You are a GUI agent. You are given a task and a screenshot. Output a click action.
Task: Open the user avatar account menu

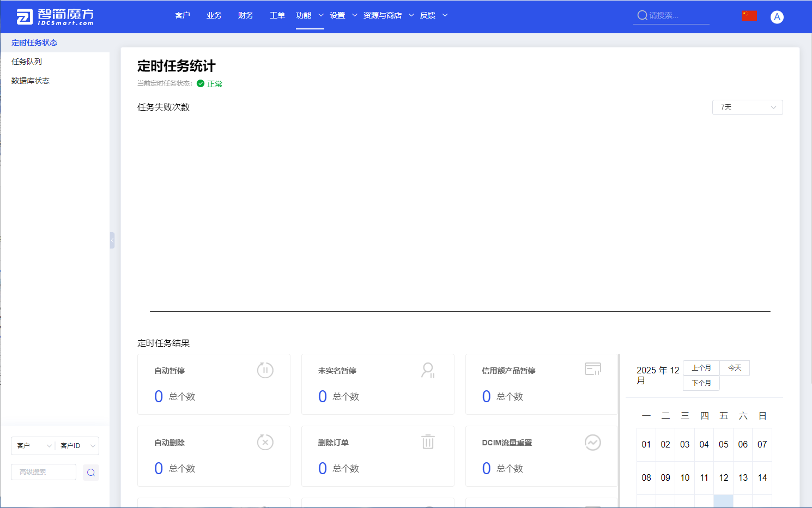(x=777, y=17)
